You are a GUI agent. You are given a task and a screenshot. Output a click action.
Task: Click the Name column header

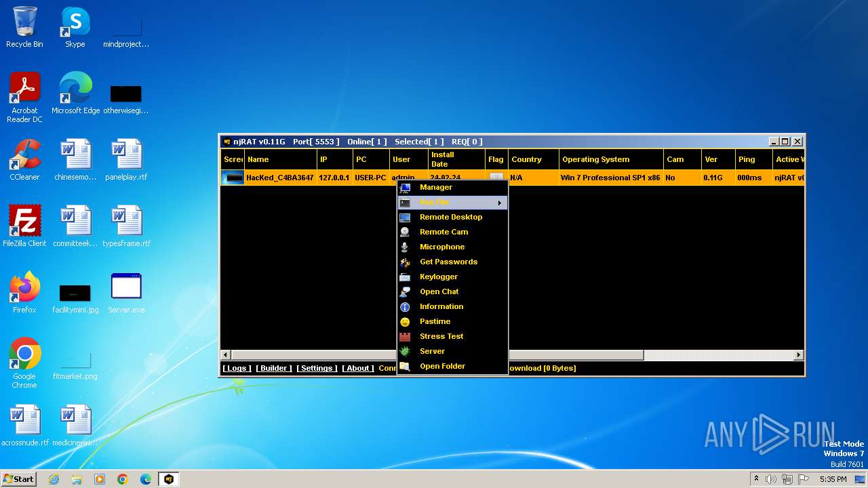(x=281, y=159)
